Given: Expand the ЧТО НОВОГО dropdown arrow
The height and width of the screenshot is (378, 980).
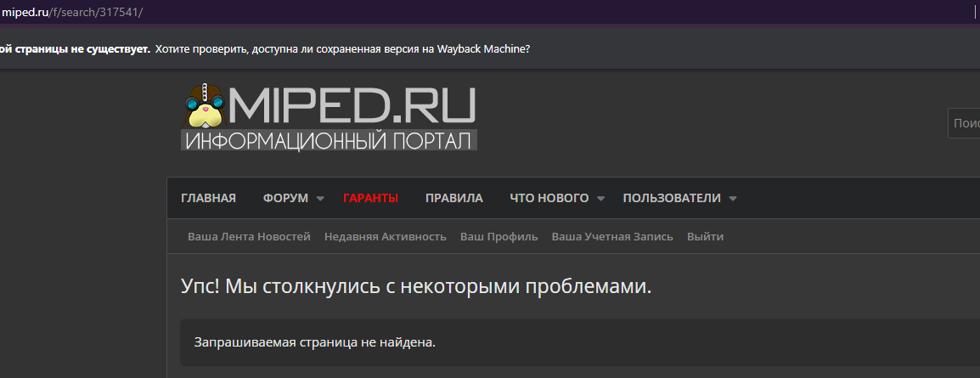Looking at the screenshot, I should point(600,199).
